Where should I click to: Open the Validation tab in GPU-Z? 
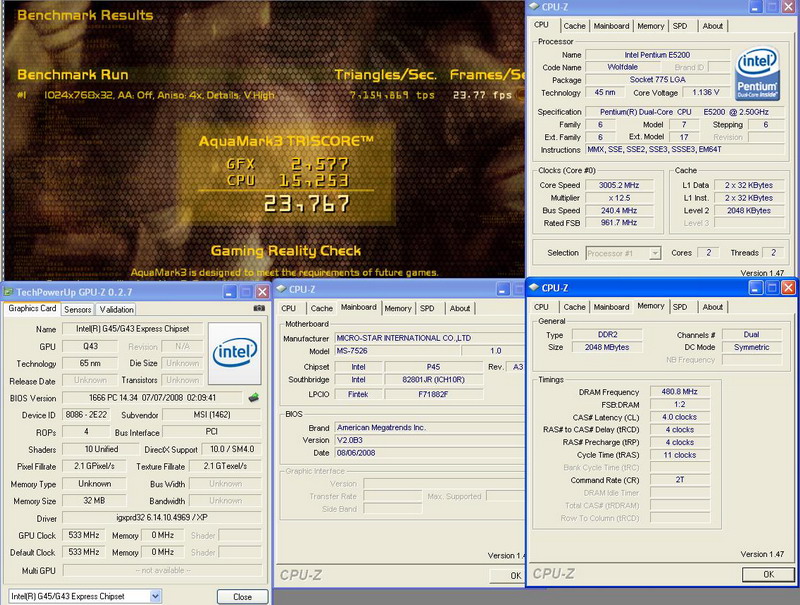click(x=116, y=309)
